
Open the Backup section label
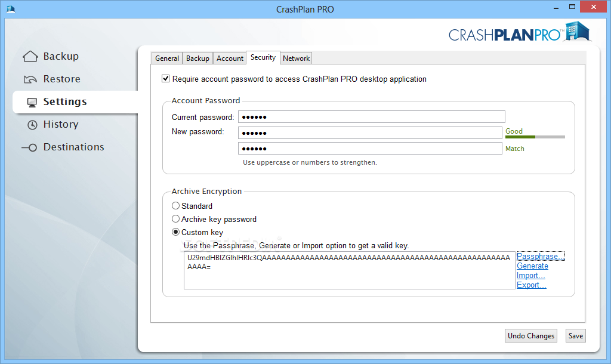[61, 56]
